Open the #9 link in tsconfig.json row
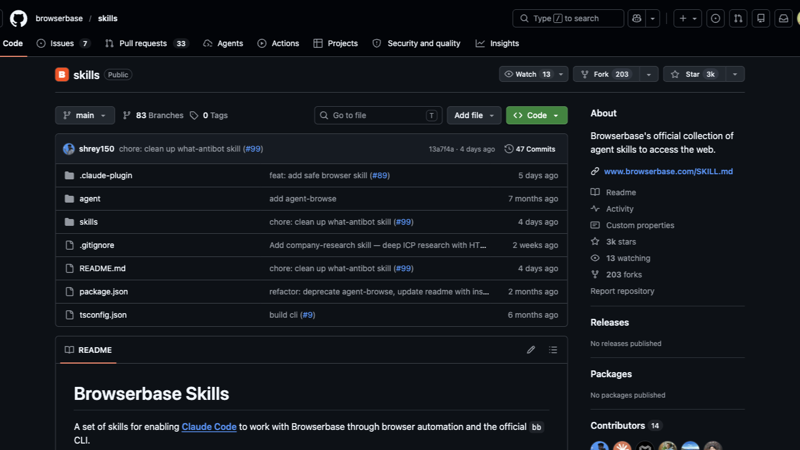Viewport: 800px width, 450px height. 308,315
